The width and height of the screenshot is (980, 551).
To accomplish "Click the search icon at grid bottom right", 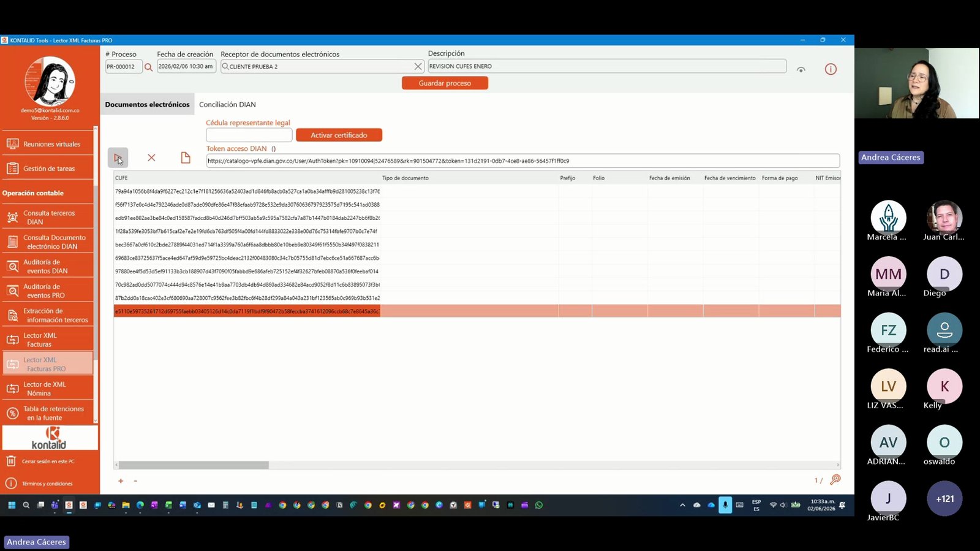I will point(835,479).
